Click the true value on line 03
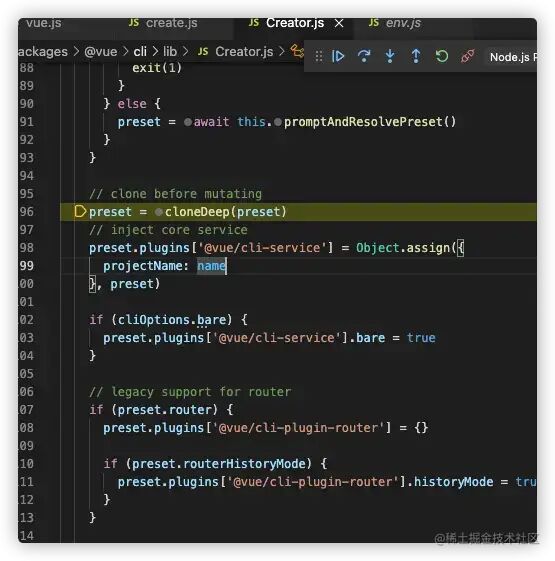The image size is (555, 561). (421, 338)
